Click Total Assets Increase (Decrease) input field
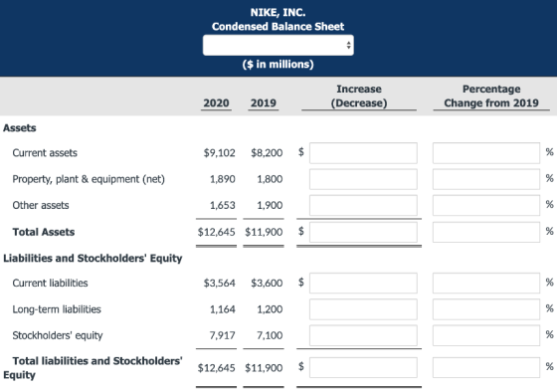Screen dimensions: 557x392 pyautogui.click(x=363, y=232)
